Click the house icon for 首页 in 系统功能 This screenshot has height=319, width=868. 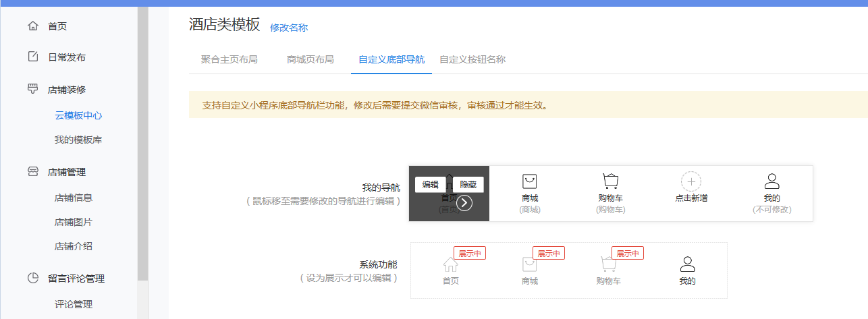(450, 264)
